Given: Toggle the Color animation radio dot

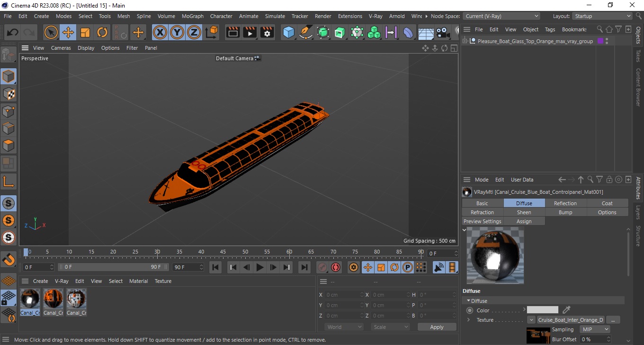Looking at the screenshot, I should (x=470, y=310).
